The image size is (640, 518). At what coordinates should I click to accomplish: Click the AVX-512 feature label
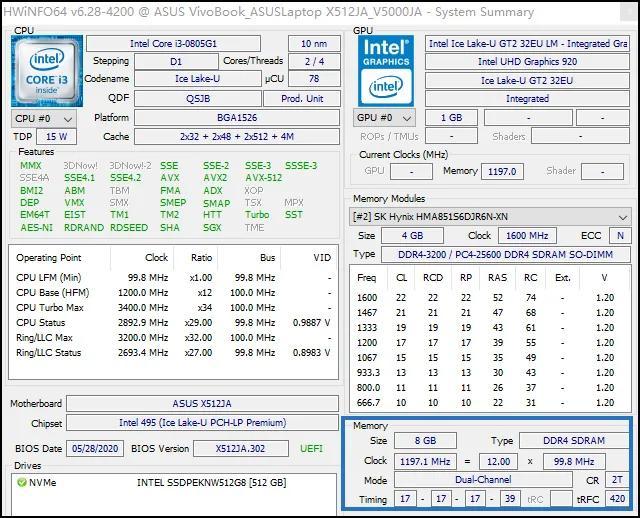pyautogui.click(x=264, y=178)
